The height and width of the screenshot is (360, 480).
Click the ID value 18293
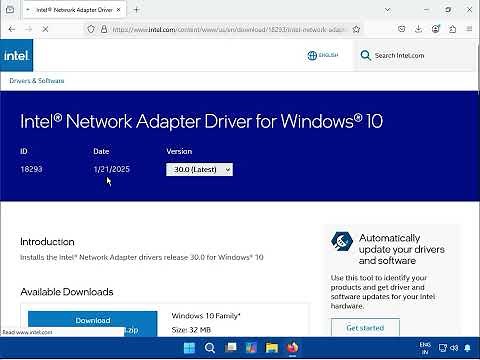pyautogui.click(x=31, y=169)
